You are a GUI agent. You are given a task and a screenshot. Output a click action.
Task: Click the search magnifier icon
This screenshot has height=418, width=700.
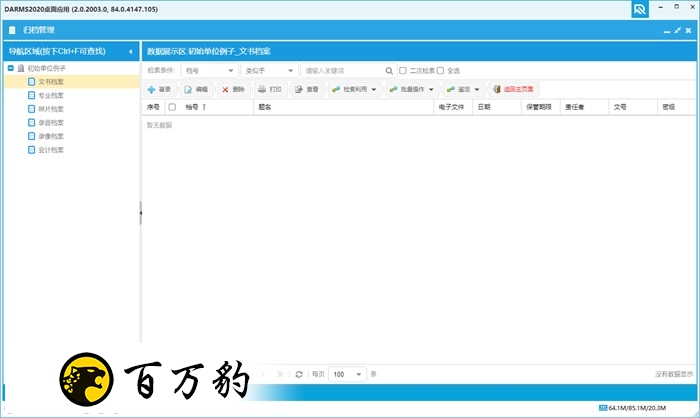389,71
